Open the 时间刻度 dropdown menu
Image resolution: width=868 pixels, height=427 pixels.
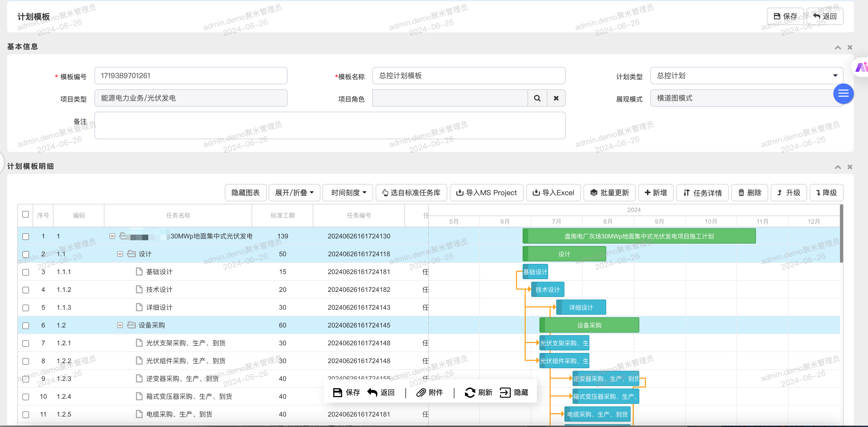tap(348, 193)
